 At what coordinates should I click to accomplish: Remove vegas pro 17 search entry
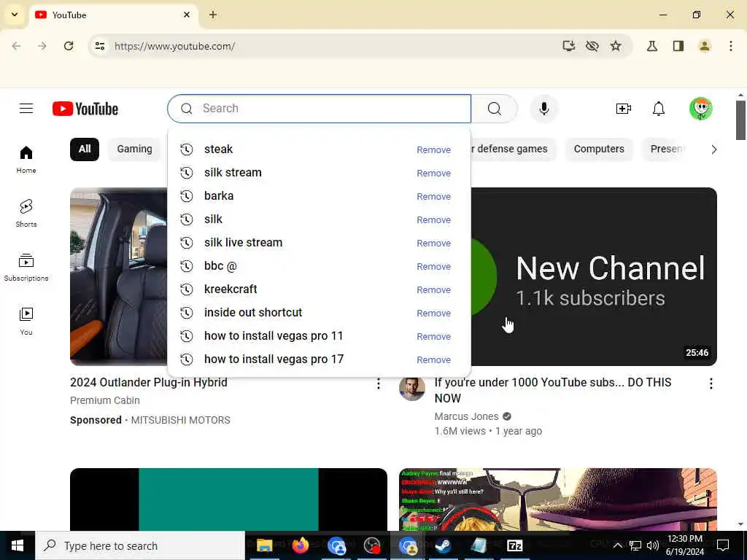(433, 360)
